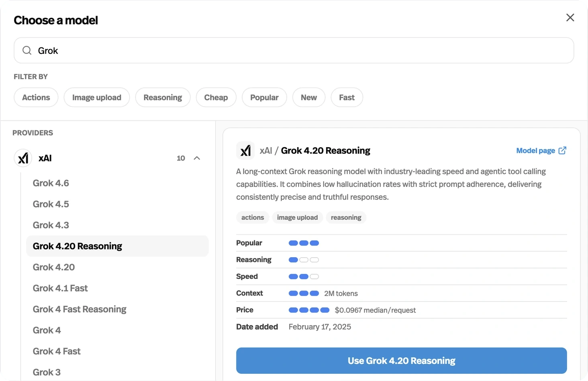
Task: Close the Choose a model dialog
Action: [570, 18]
